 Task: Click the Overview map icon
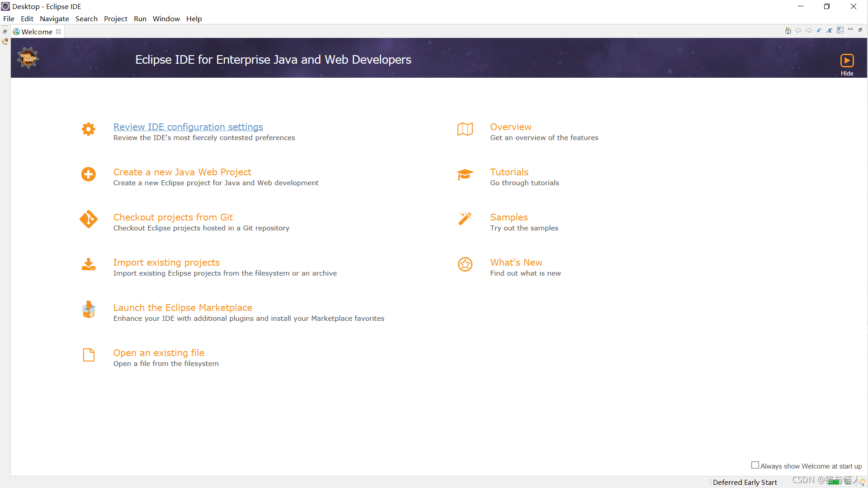[465, 129]
